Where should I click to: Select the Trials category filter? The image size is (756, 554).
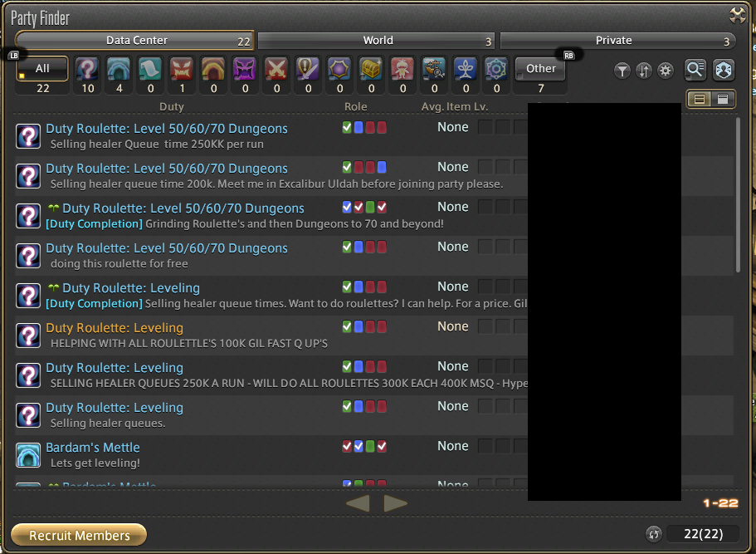coord(182,70)
